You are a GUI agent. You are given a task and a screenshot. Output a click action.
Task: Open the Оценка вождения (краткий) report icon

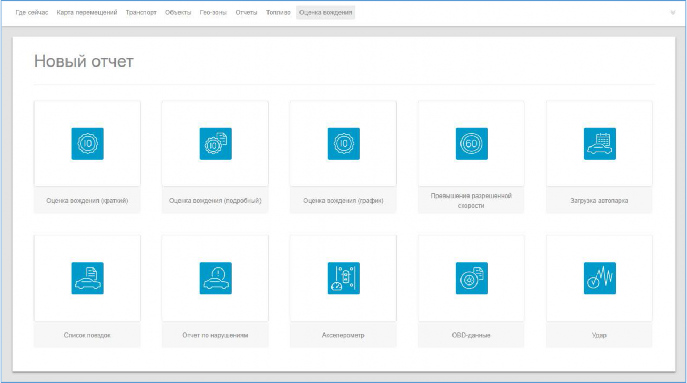[x=88, y=144]
